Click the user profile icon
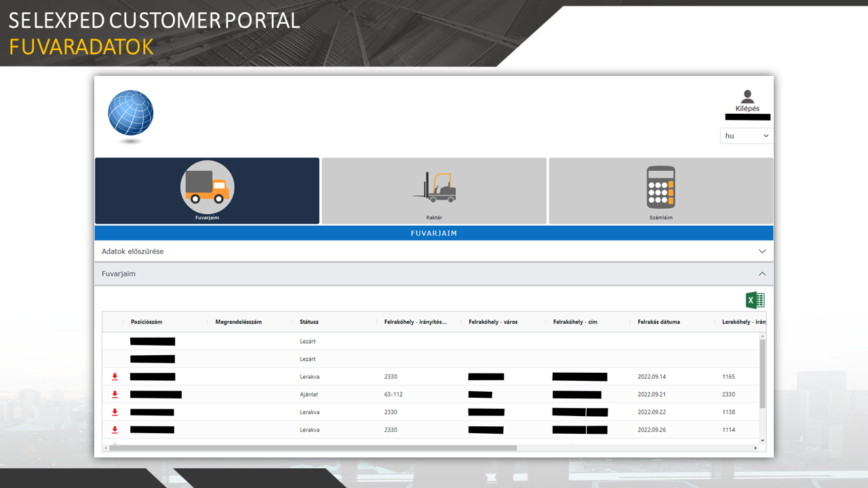 tap(747, 96)
